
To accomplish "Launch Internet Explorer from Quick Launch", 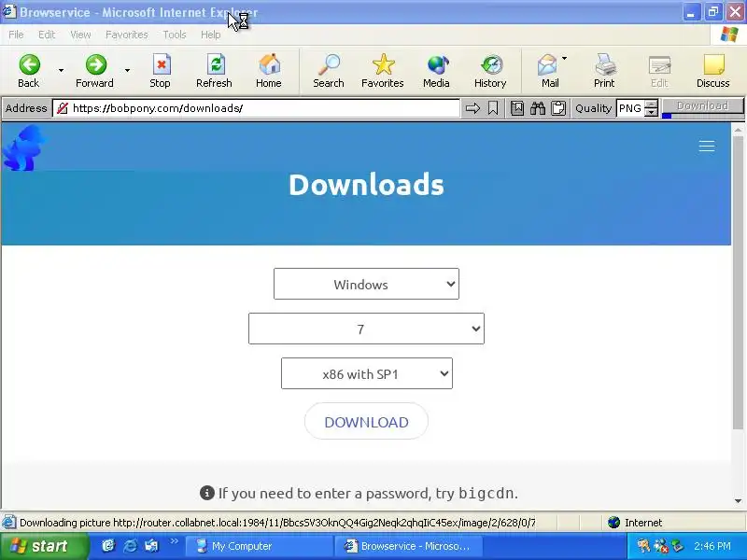I will pyautogui.click(x=130, y=546).
